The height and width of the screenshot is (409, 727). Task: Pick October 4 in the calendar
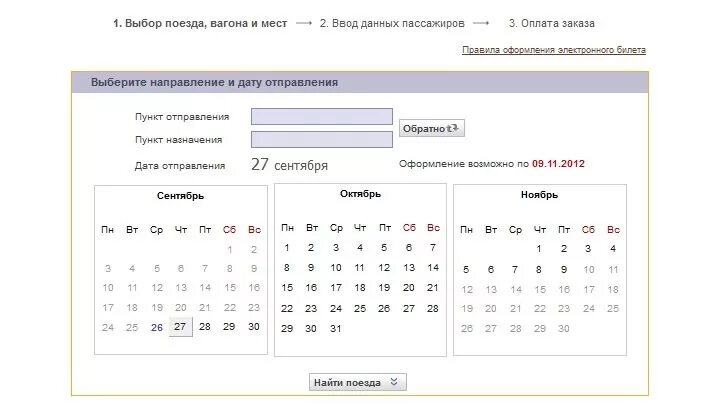pyautogui.click(x=360, y=248)
